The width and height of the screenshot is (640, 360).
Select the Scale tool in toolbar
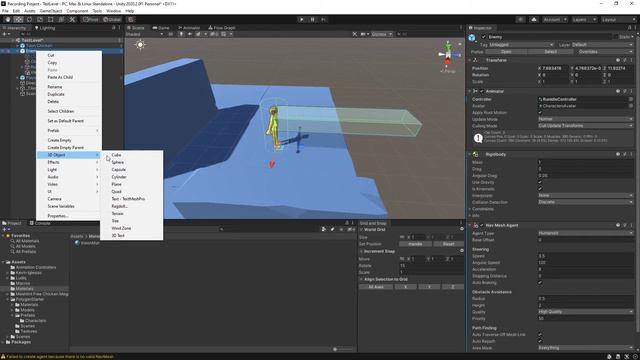(x=40, y=19)
